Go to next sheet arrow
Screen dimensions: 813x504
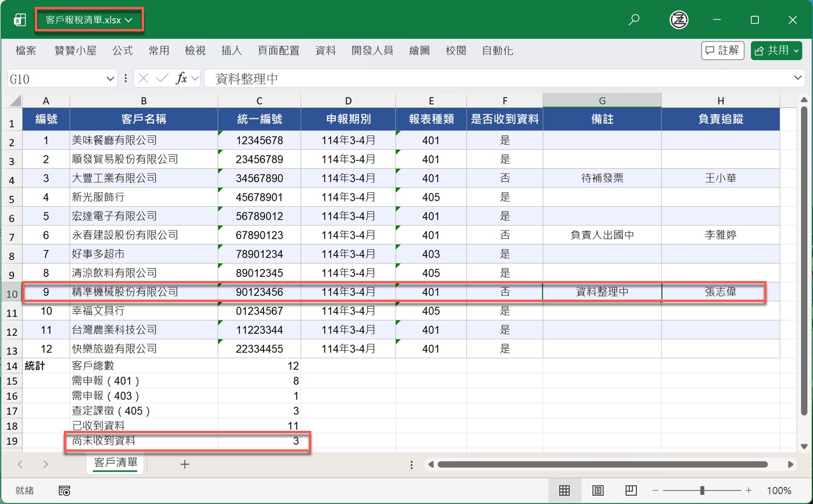(45, 464)
